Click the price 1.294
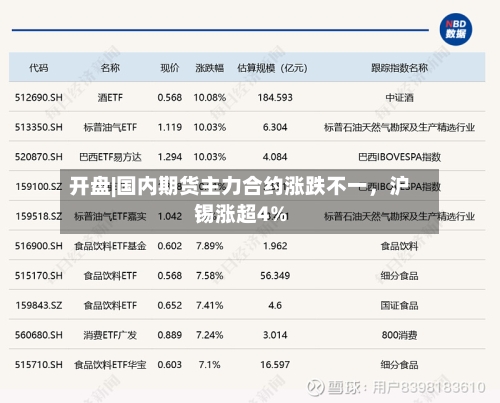This screenshot has width=500, height=403. coord(170,157)
